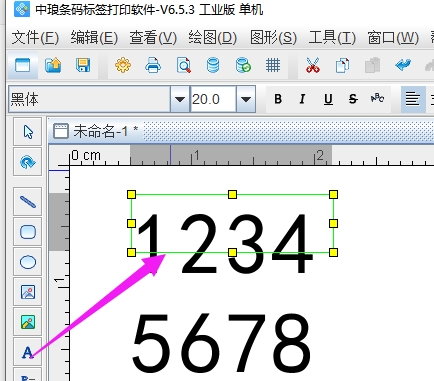Pick the line drawing tool

pyautogui.click(x=28, y=202)
